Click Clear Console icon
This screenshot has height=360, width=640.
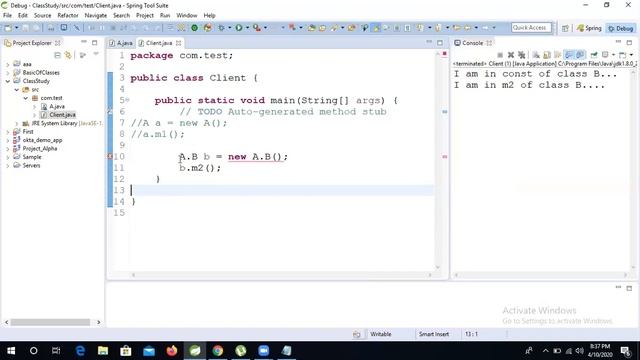pyautogui.click(x=536, y=55)
